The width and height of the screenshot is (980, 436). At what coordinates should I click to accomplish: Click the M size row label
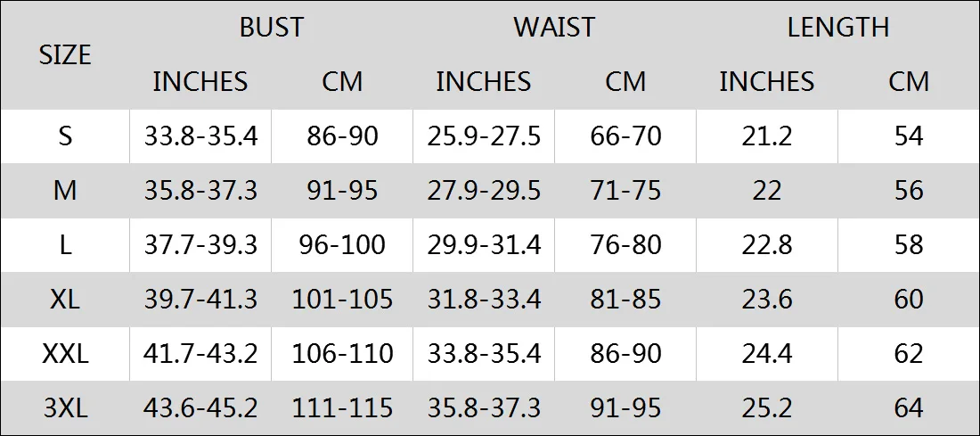[x=65, y=191]
